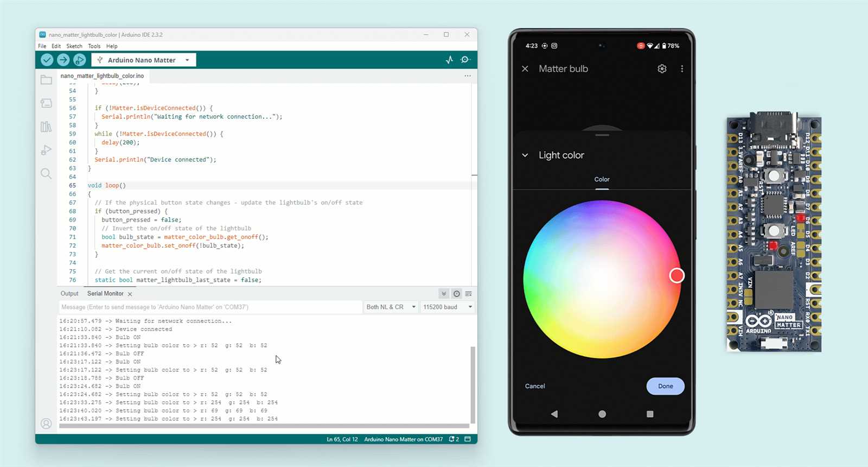Click the 'Ln 65, Col 12' status entry
The image size is (868, 467).
[342, 439]
